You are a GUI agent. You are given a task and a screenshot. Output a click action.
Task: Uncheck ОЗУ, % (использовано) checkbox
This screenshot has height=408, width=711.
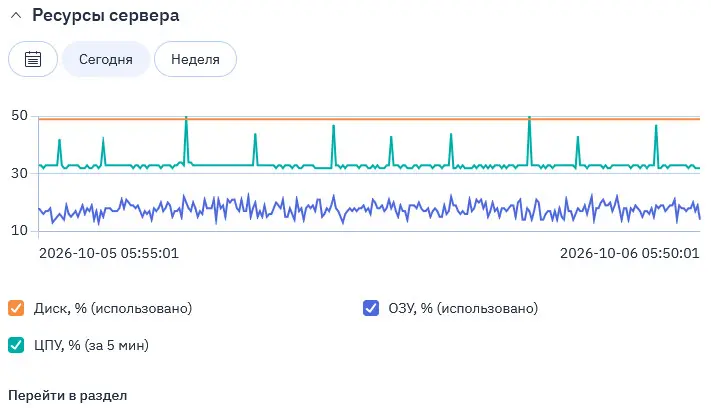(371, 308)
